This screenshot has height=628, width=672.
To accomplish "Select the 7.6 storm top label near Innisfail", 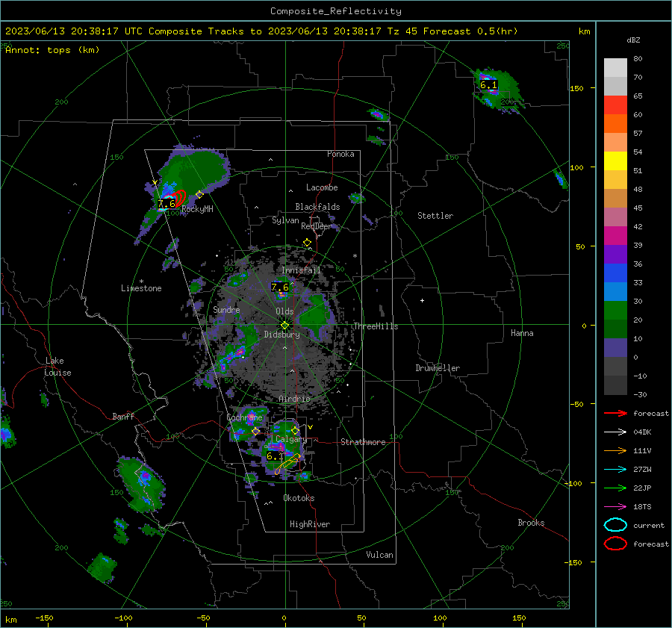I will tap(280, 287).
